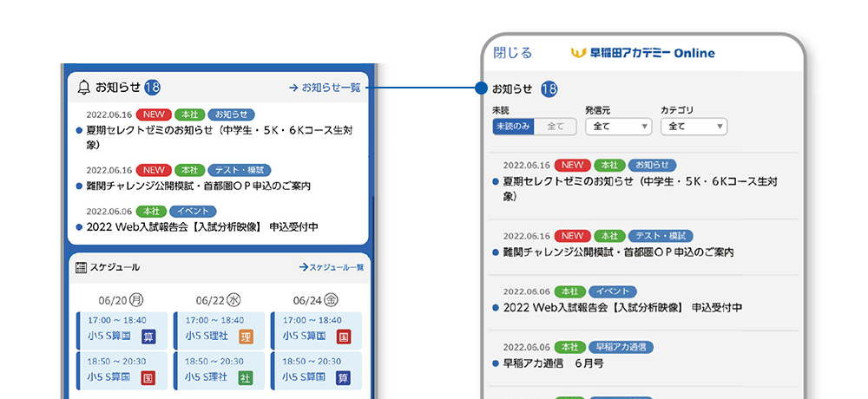Click the calendar icon beside スケジュール

click(x=82, y=267)
